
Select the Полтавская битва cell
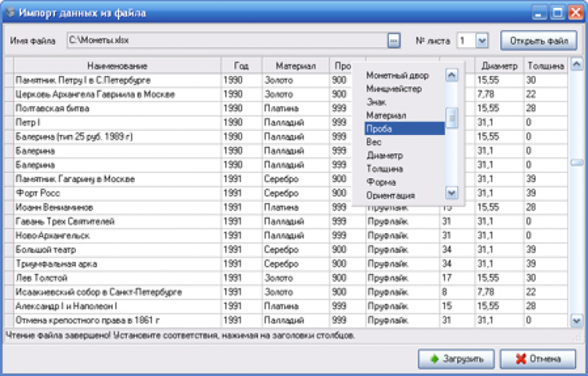tap(118, 108)
